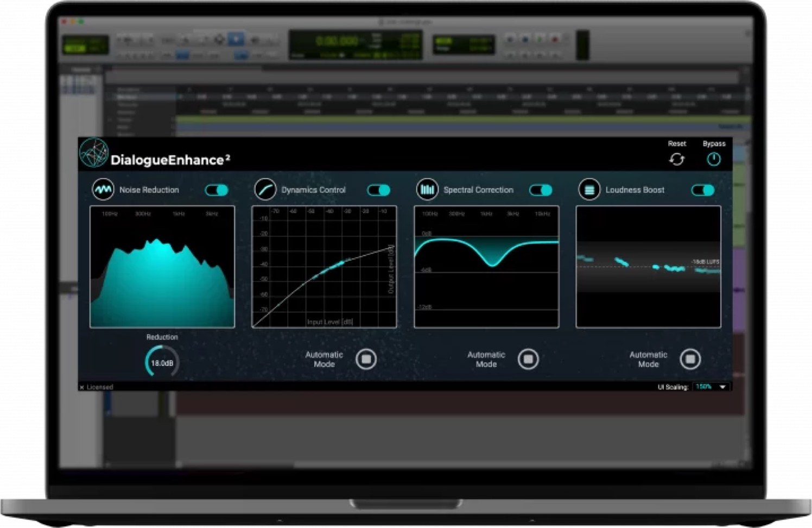Screen dimensions: 812x528
Task: Open the UI Scaling 150% dropdown
Action: tap(711, 387)
